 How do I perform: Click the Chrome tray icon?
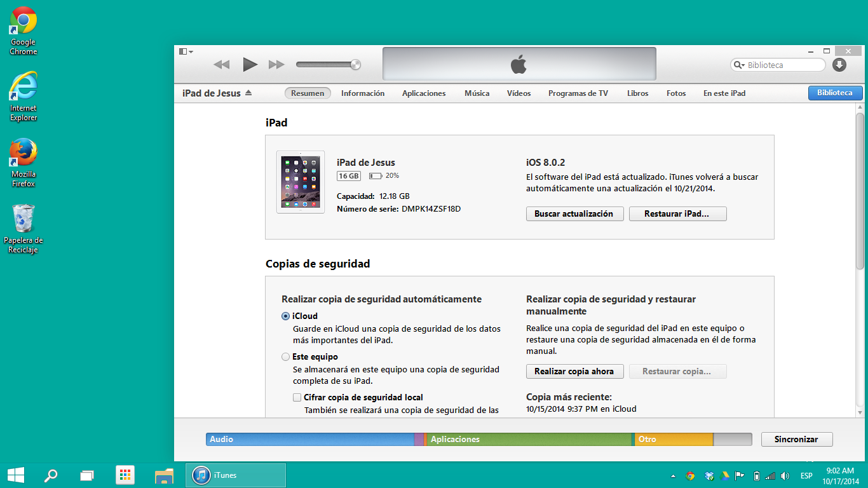pos(690,475)
